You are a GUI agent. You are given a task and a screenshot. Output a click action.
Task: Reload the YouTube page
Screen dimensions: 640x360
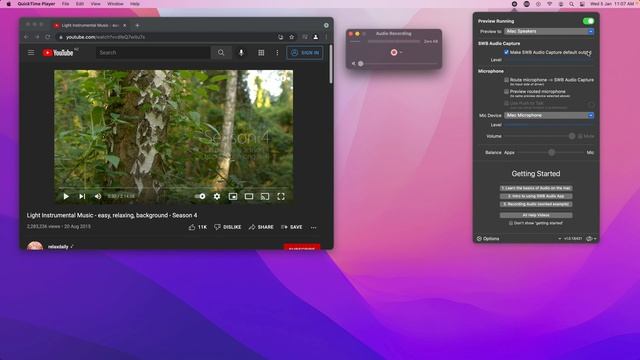pyautogui.click(x=48, y=37)
